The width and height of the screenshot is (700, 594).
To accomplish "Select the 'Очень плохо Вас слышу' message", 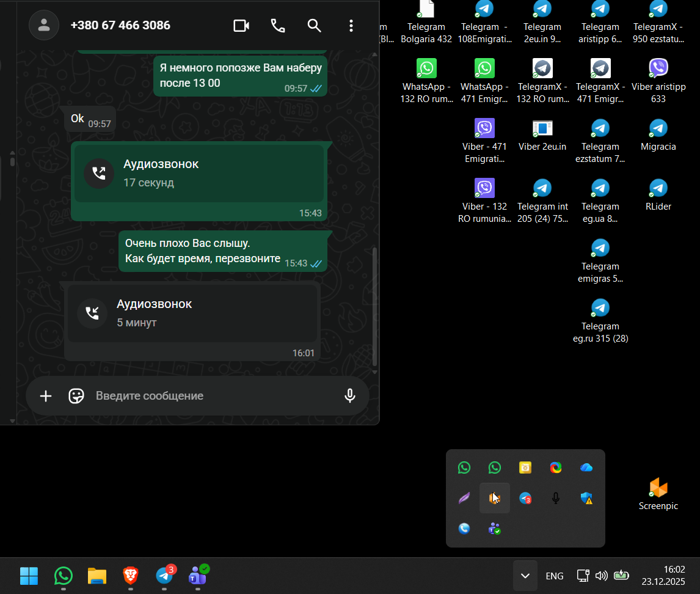I will click(x=223, y=251).
